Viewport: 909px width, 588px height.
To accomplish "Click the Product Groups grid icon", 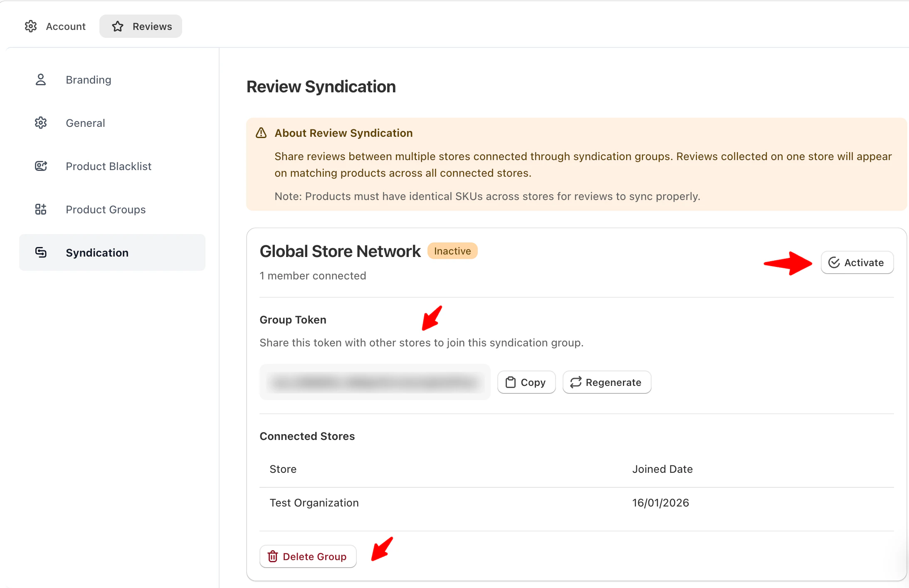I will coord(41,209).
